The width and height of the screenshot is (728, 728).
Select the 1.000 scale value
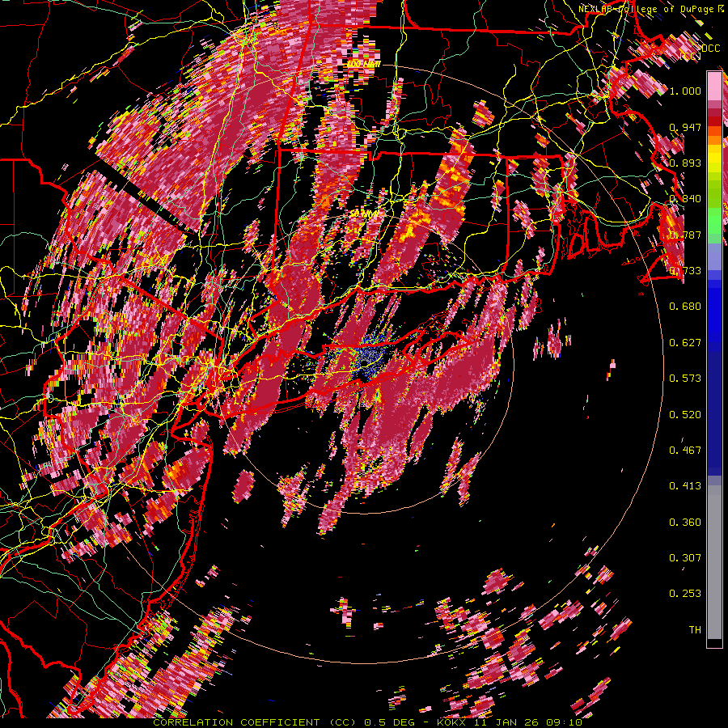685,91
